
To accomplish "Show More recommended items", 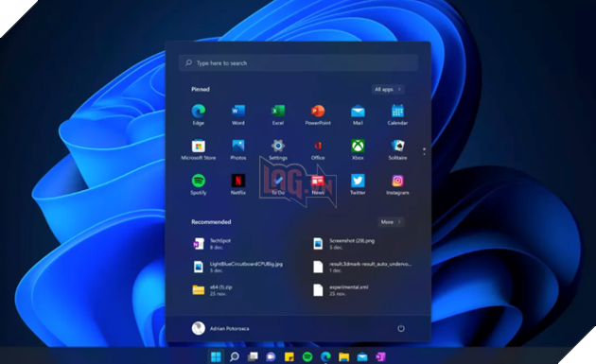I will pyautogui.click(x=391, y=222).
